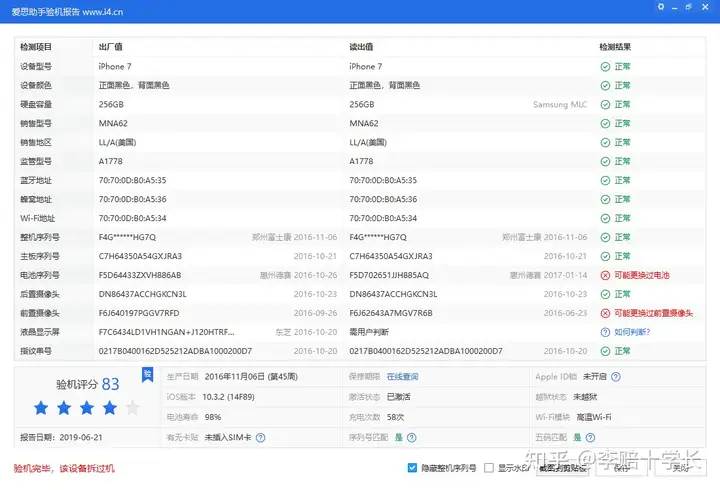Screen dimensions: 720x490
Task: Click read battery serial F5D702651JJH885AQ
Action: (x=389, y=275)
